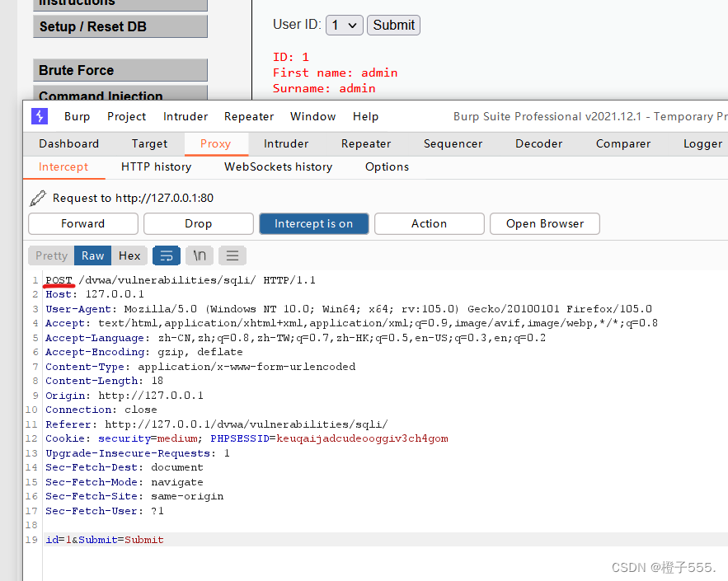Click the Forward button

(x=83, y=223)
